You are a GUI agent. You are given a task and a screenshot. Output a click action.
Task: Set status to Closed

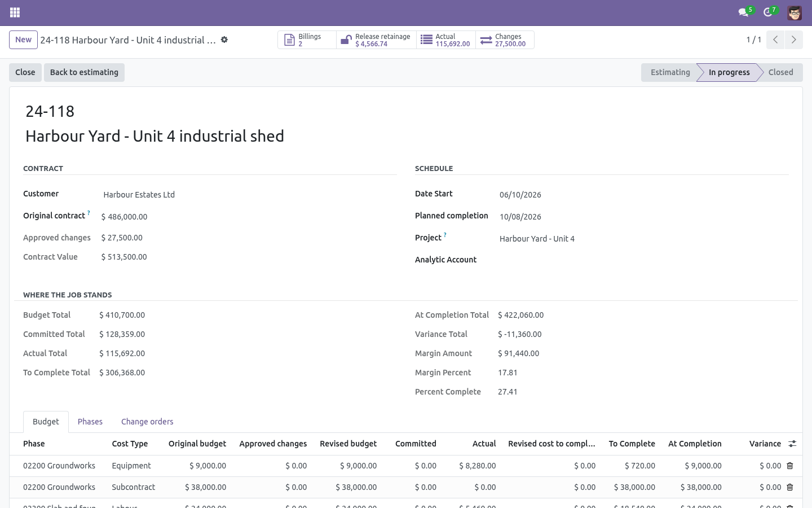click(x=780, y=72)
